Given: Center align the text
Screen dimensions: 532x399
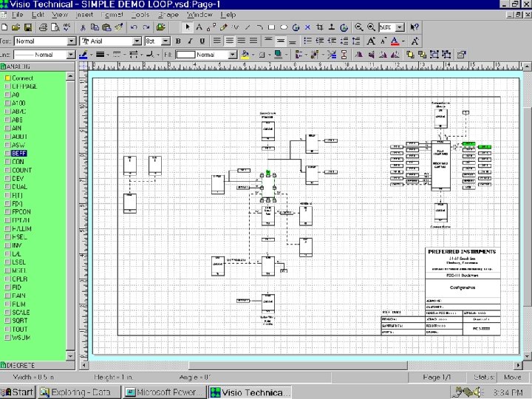Looking at the screenshot, I should [x=229, y=41].
